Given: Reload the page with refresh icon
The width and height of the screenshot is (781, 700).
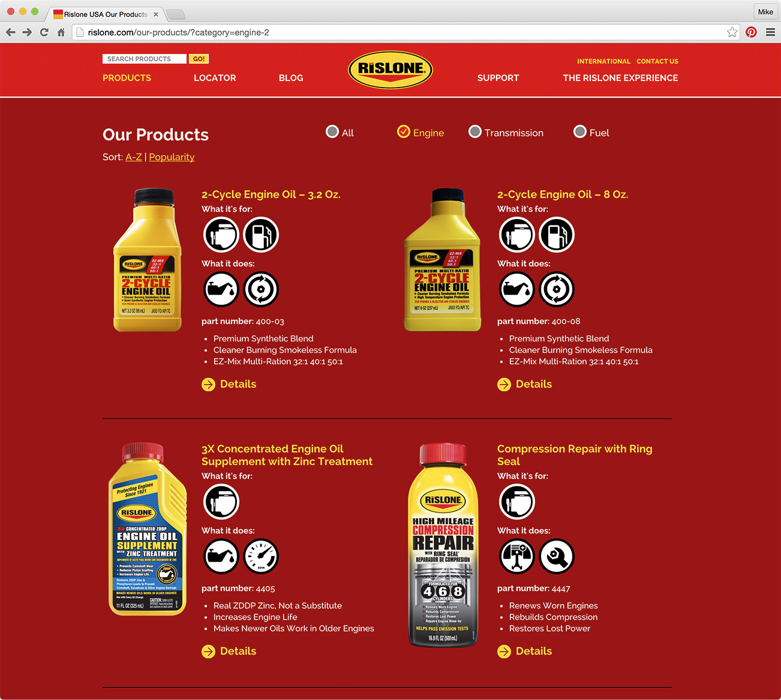Looking at the screenshot, I should point(44,32).
